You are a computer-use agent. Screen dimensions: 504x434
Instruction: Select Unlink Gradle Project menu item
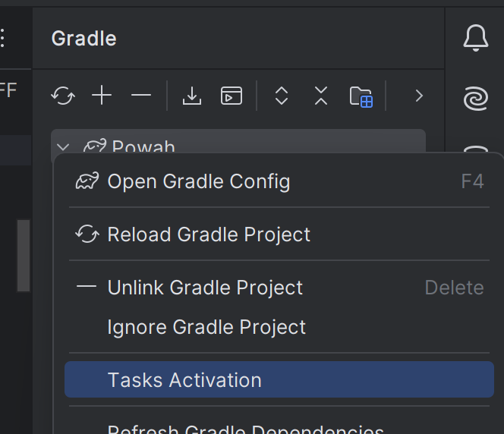205,288
